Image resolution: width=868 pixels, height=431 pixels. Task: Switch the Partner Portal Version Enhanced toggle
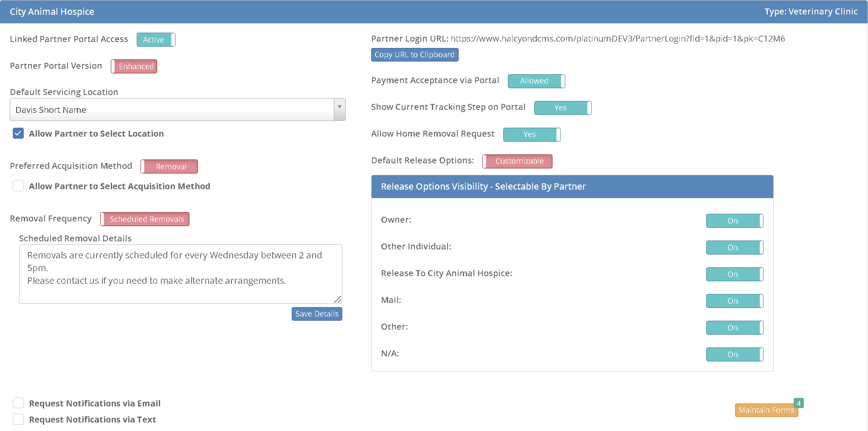(134, 66)
